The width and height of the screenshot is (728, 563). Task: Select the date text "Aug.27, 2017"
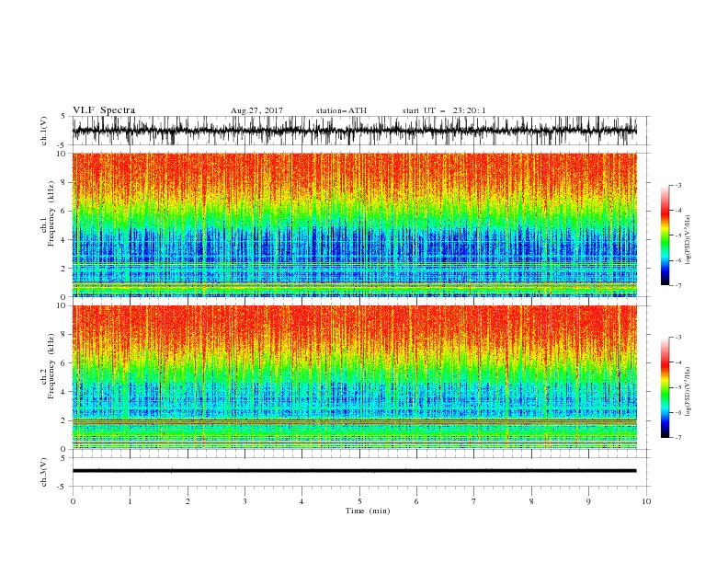pyautogui.click(x=256, y=110)
